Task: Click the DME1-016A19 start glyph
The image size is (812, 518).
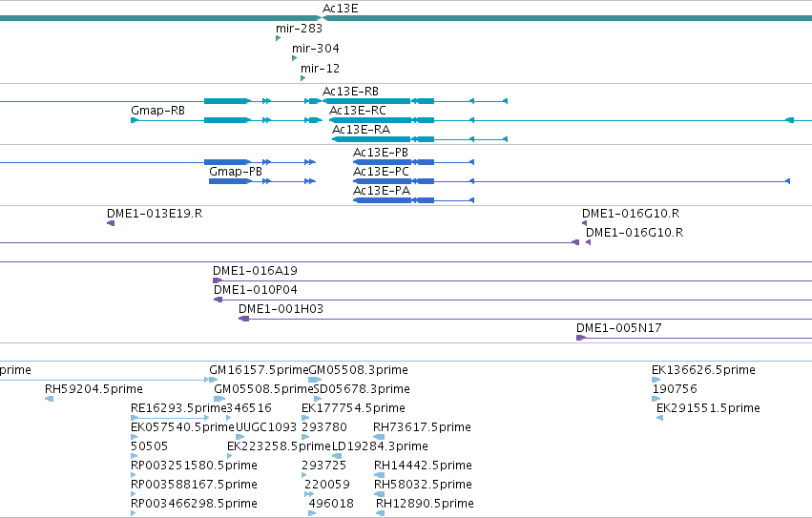Action: (x=218, y=280)
